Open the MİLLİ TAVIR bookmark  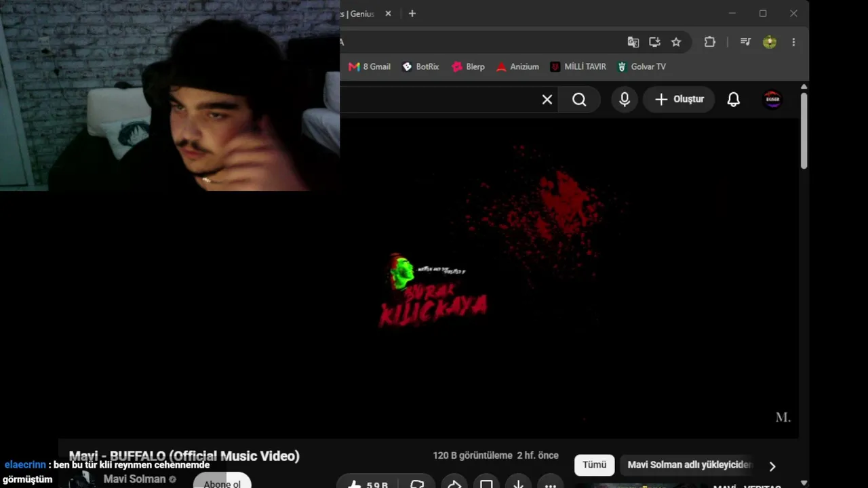tap(578, 66)
